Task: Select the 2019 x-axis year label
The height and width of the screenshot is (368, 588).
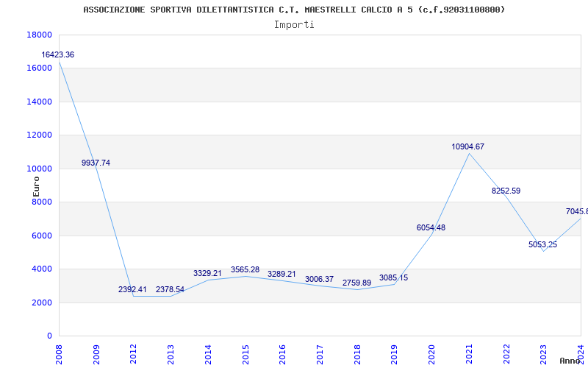Action: click(x=395, y=355)
